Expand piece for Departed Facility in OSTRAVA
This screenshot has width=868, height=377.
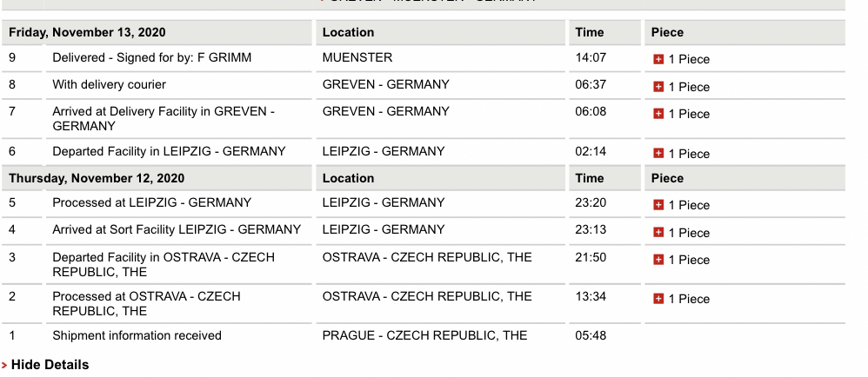(x=658, y=260)
